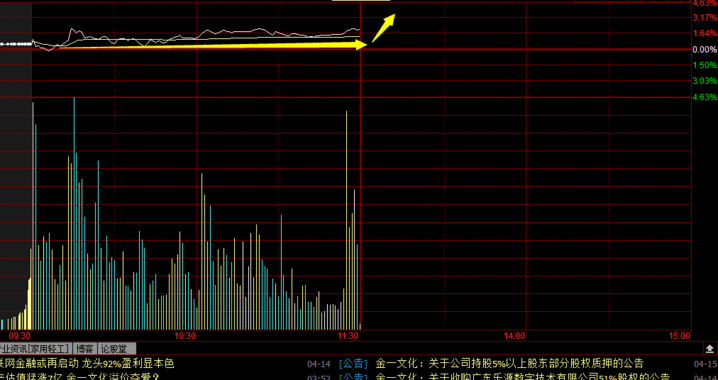
Task: Open the 股东部分股权质押的公告 news item
Action: pyautogui.click(x=509, y=364)
